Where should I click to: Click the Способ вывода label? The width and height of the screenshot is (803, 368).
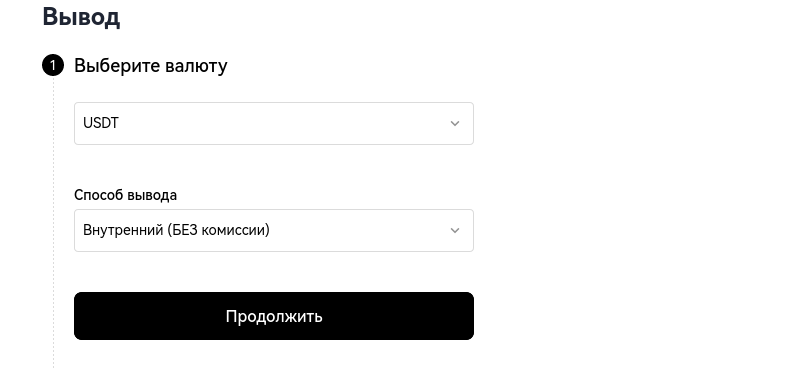[125, 195]
